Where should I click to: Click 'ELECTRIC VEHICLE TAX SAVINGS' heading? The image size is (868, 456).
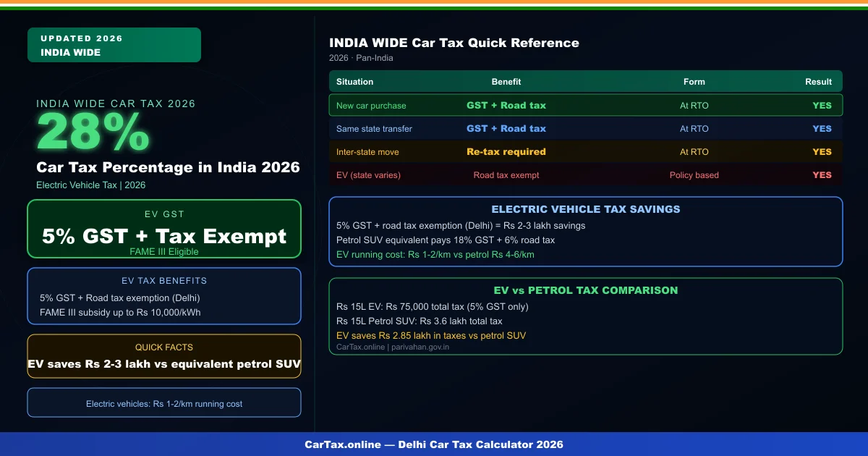tap(586, 209)
